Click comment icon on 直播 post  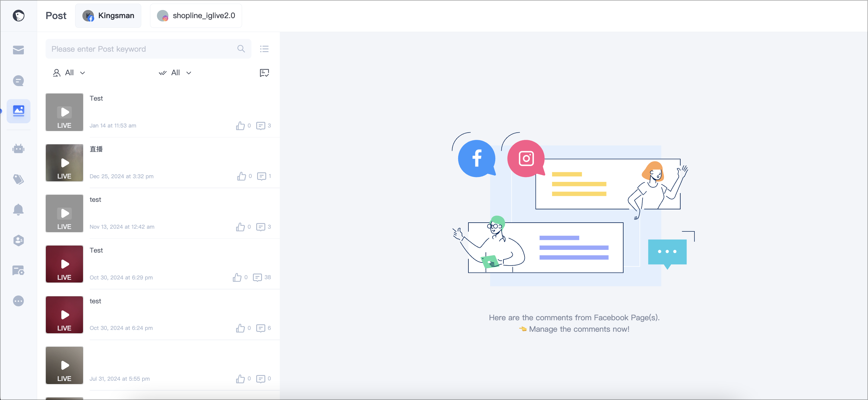coord(261,176)
